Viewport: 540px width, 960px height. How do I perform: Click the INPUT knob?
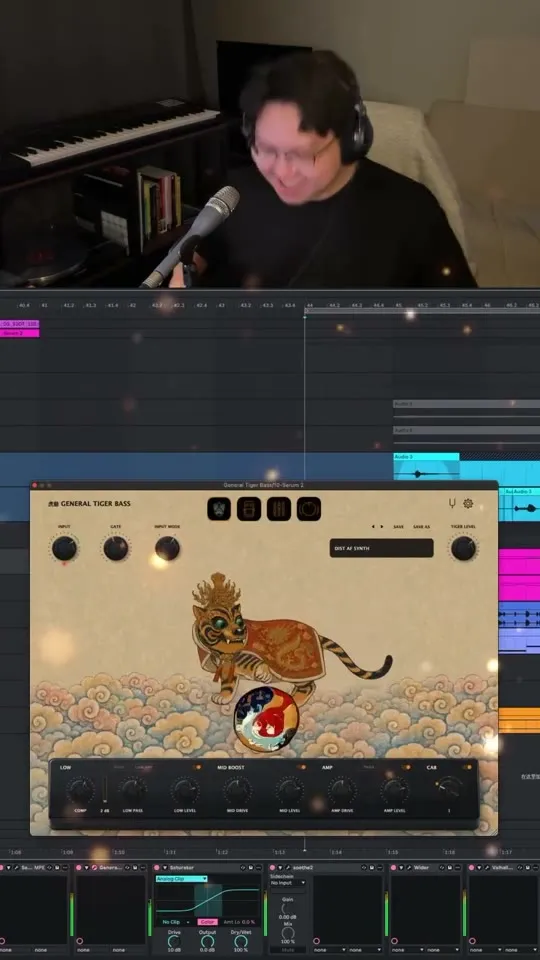point(64,548)
